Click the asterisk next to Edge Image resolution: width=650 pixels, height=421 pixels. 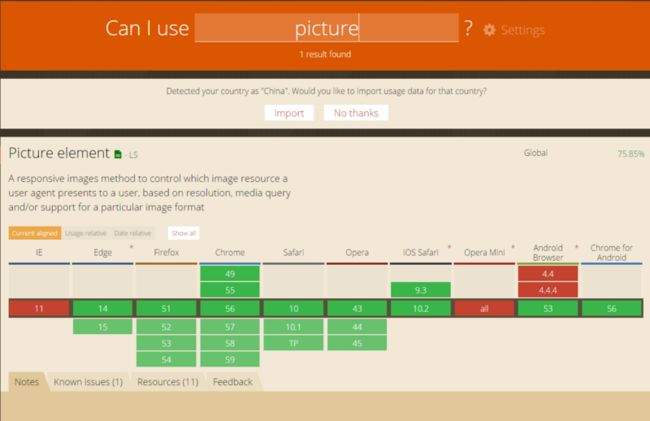[132, 247]
